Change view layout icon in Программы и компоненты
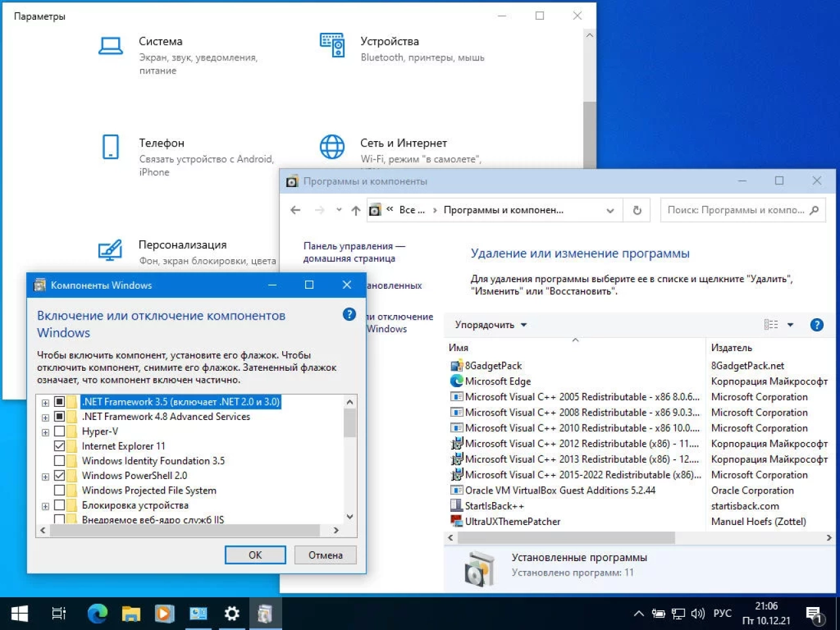Image resolution: width=840 pixels, height=630 pixels. click(x=771, y=325)
